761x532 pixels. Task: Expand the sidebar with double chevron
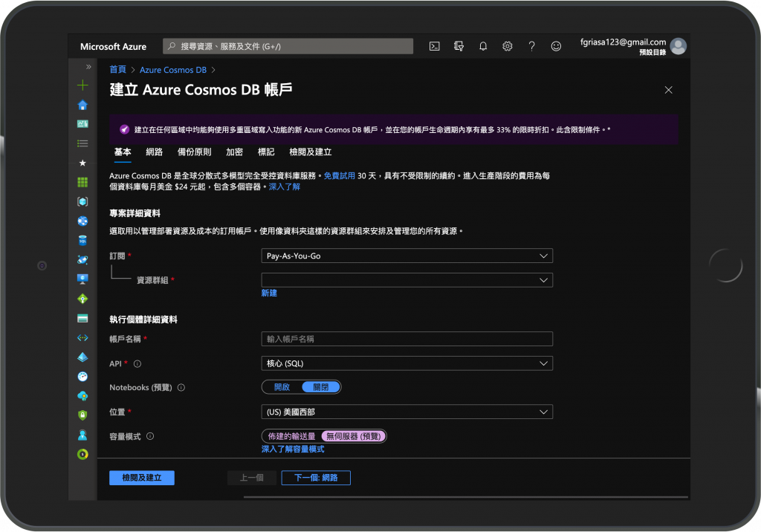(88, 67)
